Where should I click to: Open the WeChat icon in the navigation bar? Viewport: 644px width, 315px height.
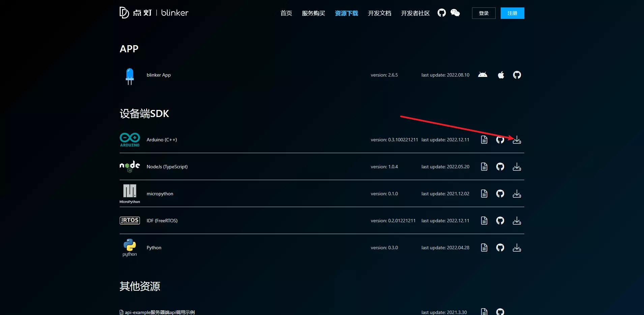tap(455, 13)
